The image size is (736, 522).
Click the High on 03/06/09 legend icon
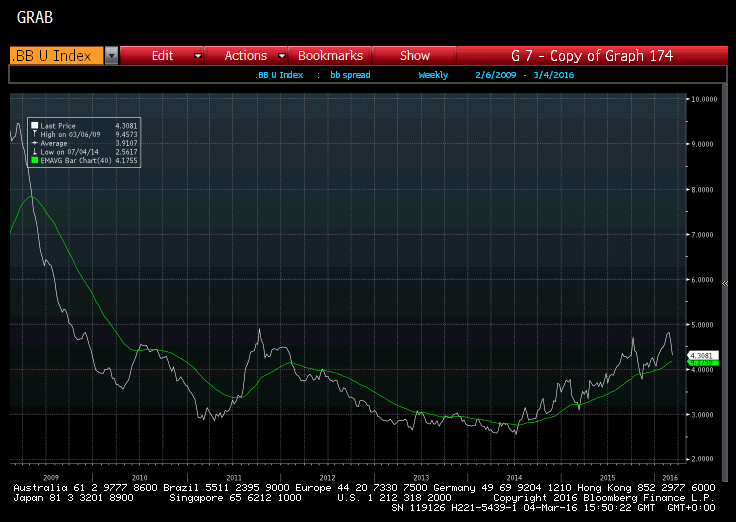pyautogui.click(x=35, y=134)
